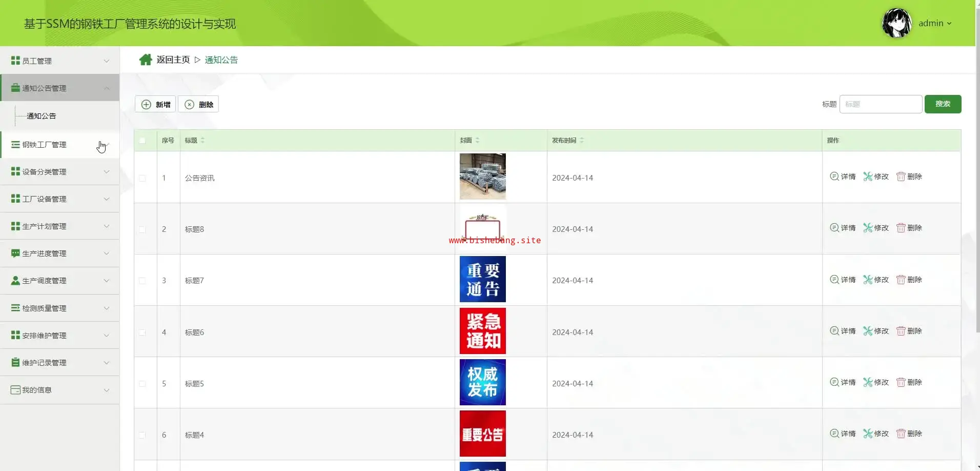
Task: Click the briefcase icon of 通知公告管理
Action: point(15,88)
